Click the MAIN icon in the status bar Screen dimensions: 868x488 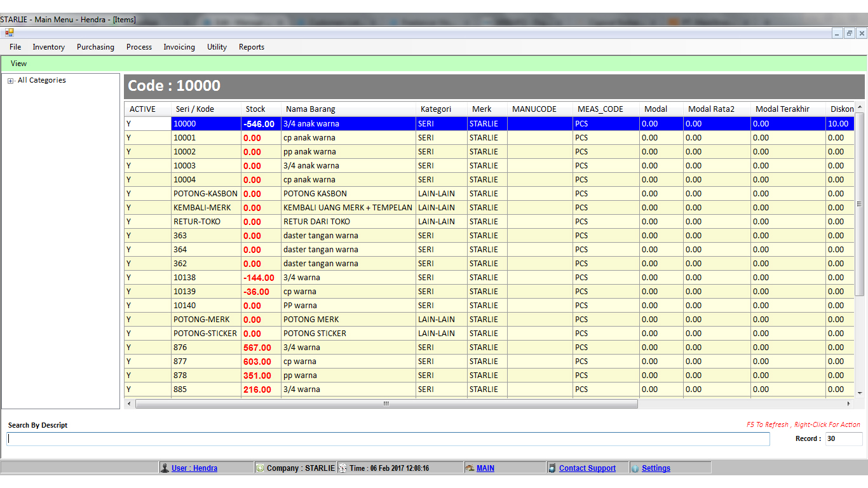(x=470, y=468)
